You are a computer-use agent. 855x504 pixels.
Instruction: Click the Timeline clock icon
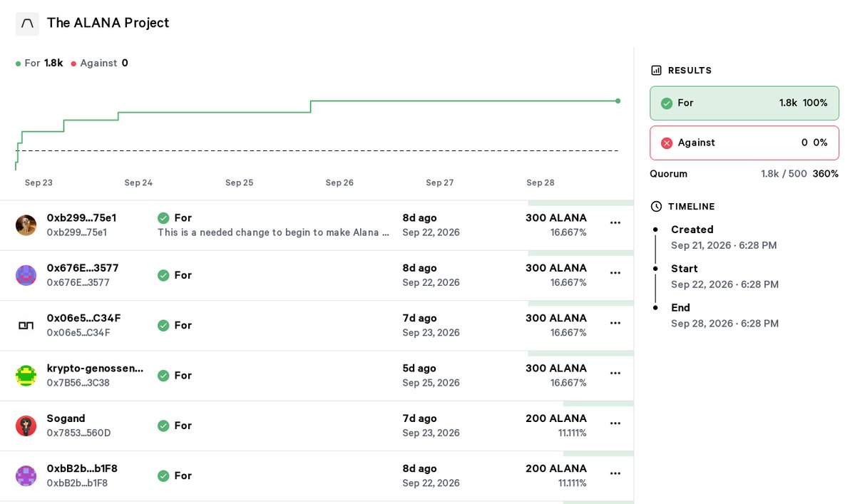(656, 207)
